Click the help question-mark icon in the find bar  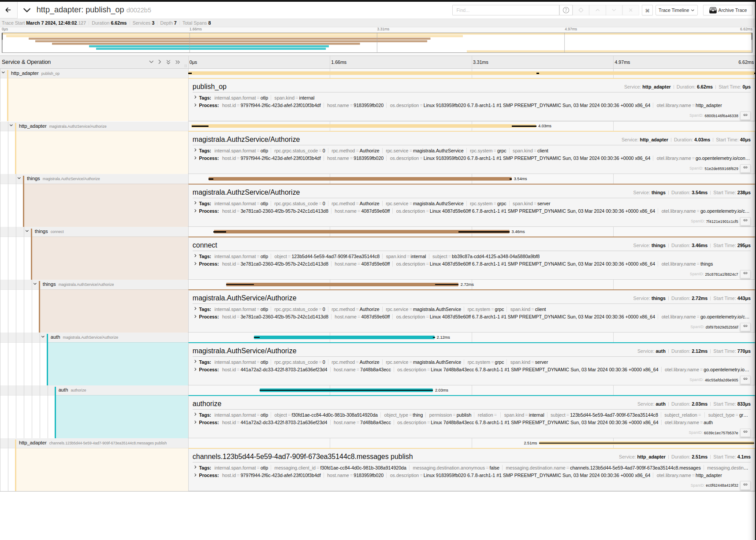click(x=566, y=10)
